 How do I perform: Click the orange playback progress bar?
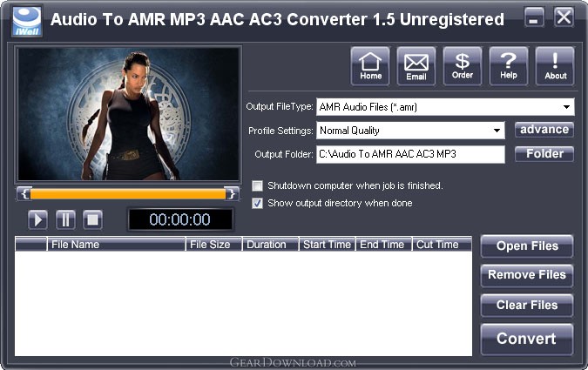point(128,194)
